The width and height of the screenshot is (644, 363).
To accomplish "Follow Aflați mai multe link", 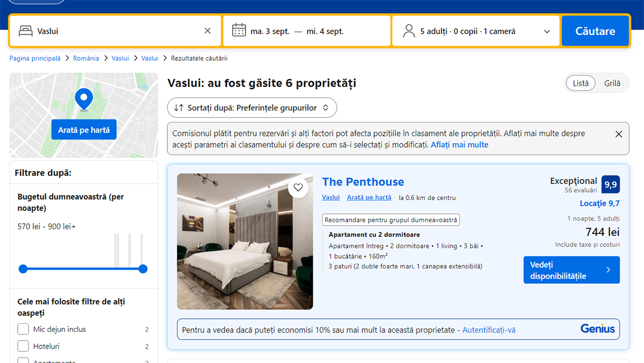I will [459, 145].
